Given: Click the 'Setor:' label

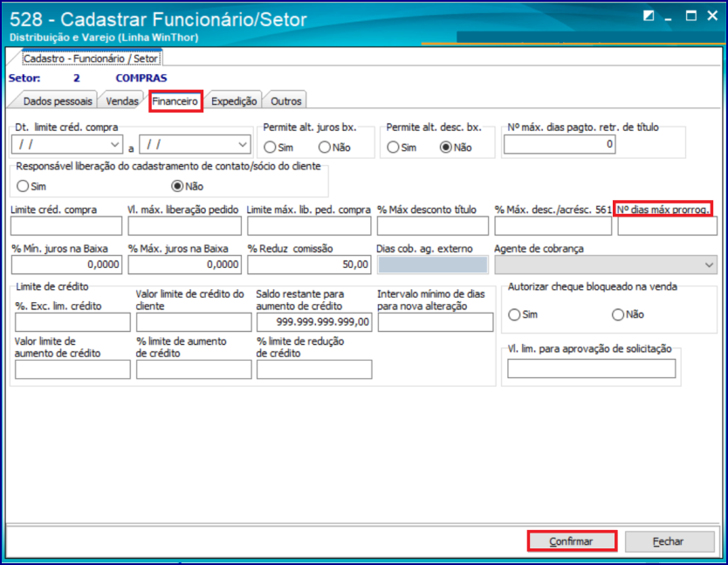Looking at the screenshot, I should (24, 78).
